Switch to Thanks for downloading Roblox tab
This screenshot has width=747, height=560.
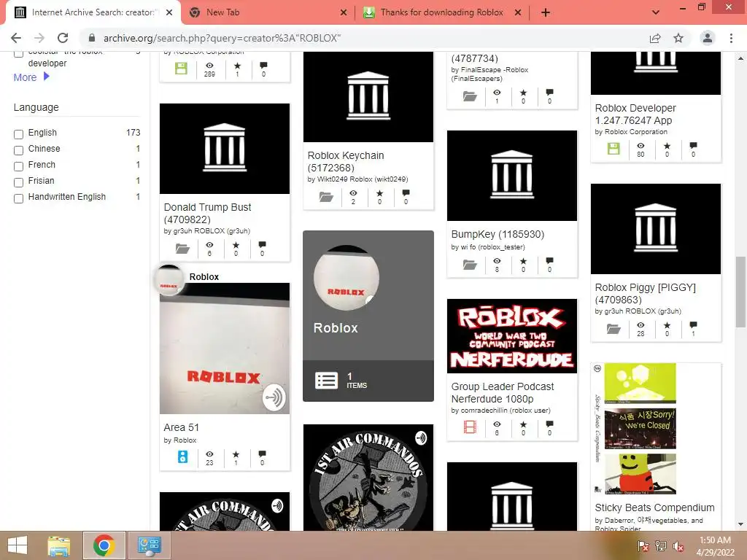click(441, 12)
